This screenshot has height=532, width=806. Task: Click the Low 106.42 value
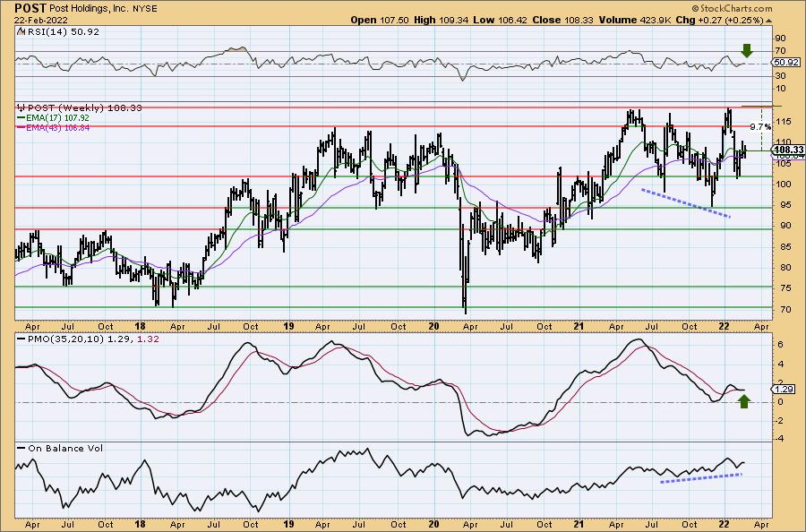point(501,20)
